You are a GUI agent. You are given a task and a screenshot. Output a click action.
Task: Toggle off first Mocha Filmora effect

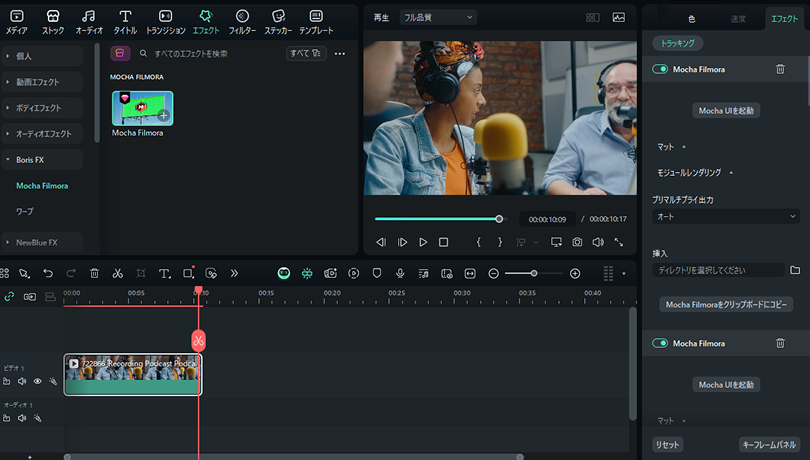pos(660,69)
